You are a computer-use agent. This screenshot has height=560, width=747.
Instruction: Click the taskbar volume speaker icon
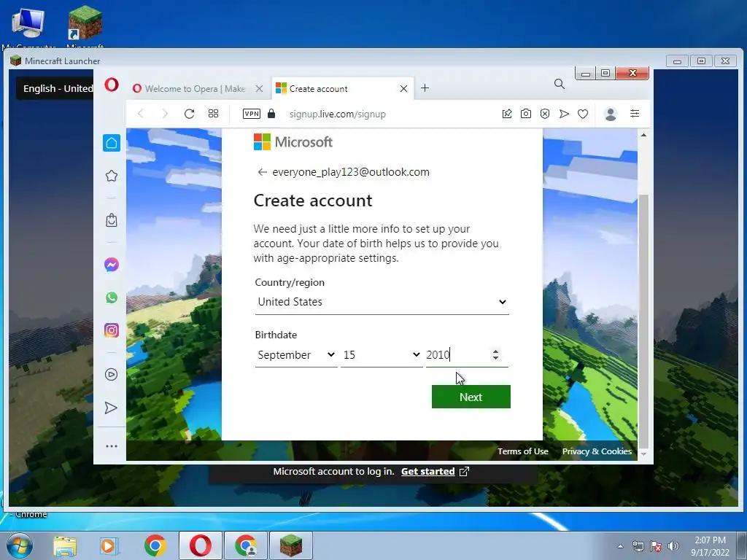pyautogui.click(x=673, y=546)
